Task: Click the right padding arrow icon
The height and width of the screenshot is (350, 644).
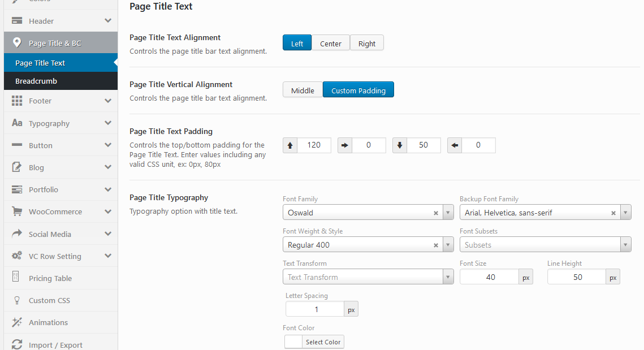Action: point(344,145)
